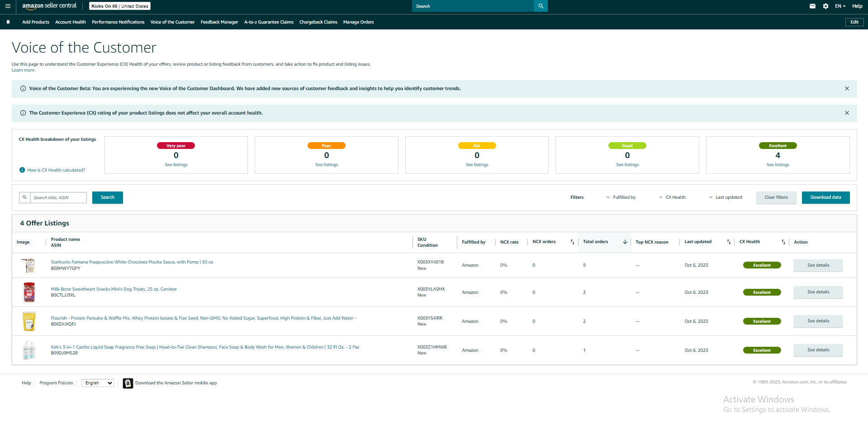Open the hamburger navigation menu
The height and width of the screenshot is (426, 868).
pos(8,6)
